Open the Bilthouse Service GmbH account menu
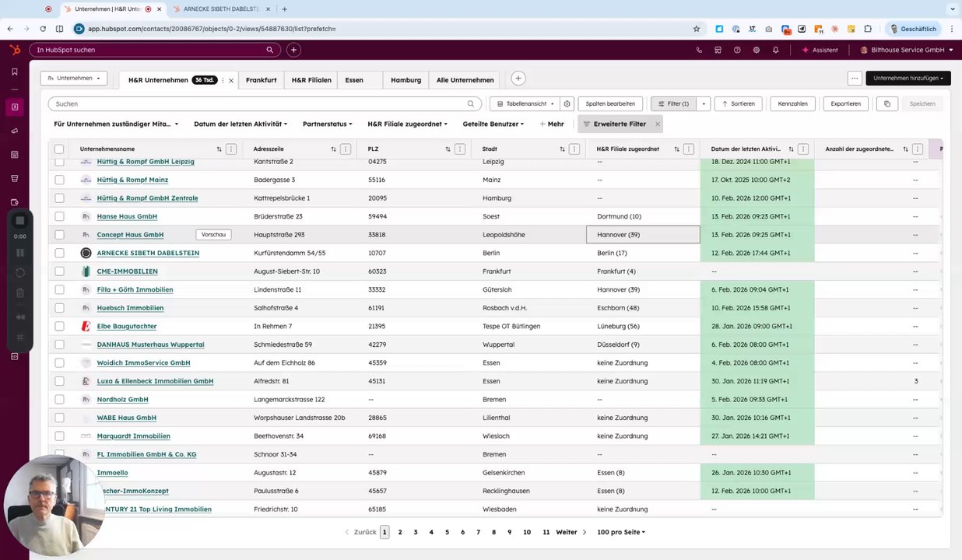 click(907, 50)
